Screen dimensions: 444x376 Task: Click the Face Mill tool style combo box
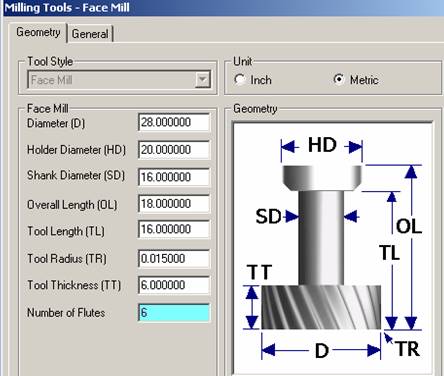[119, 80]
